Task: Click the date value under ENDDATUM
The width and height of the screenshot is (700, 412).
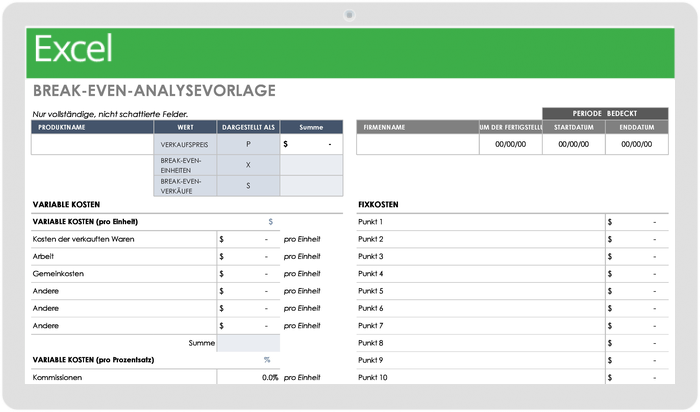Action: (x=637, y=145)
